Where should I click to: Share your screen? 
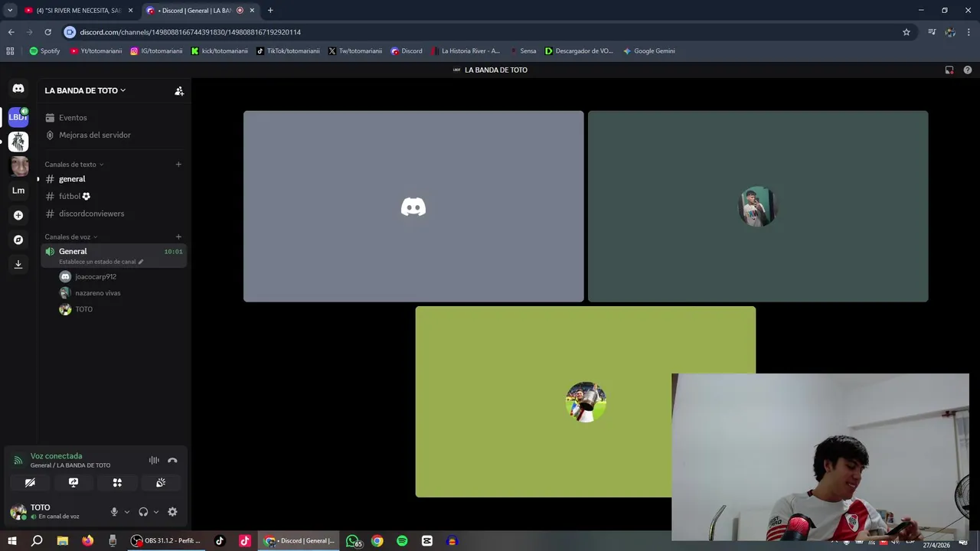(73, 483)
